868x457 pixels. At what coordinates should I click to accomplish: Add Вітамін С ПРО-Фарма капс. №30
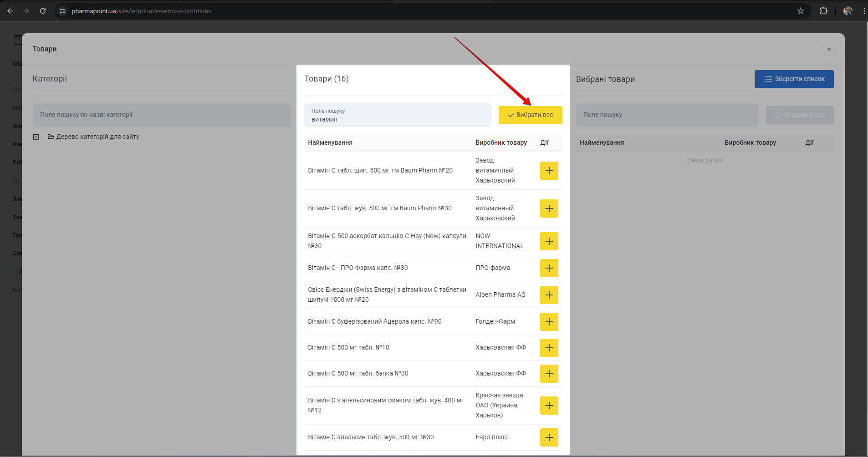pos(549,268)
